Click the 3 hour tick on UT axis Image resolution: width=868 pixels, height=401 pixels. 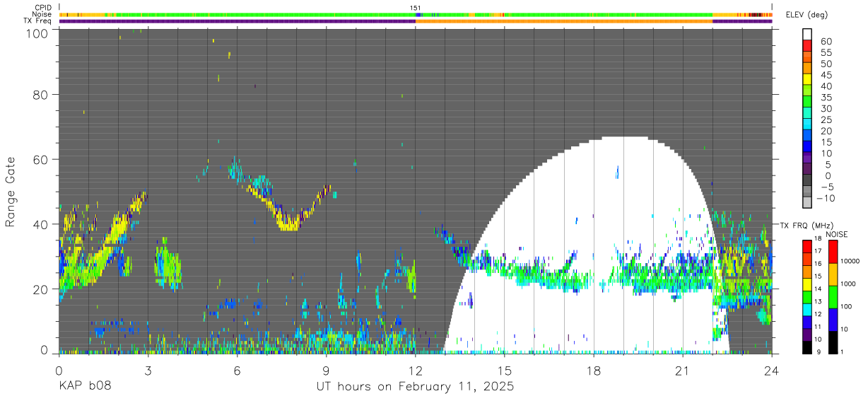[x=148, y=370]
